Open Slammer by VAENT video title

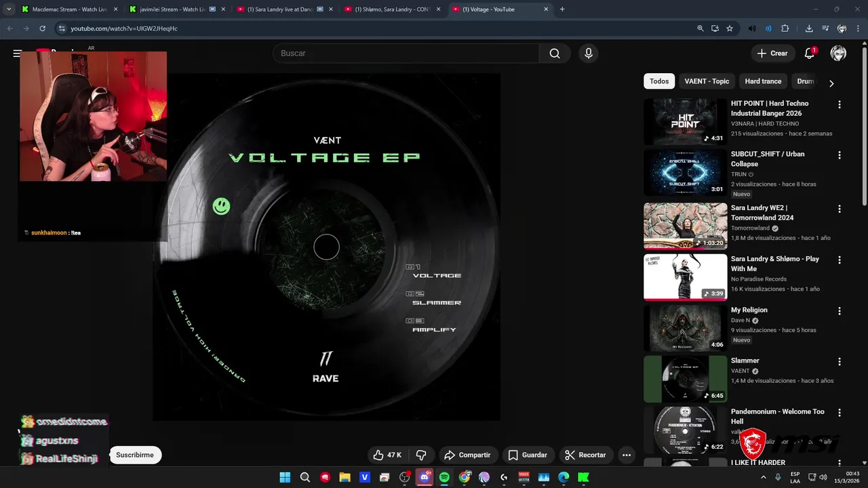pyautogui.click(x=745, y=361)
